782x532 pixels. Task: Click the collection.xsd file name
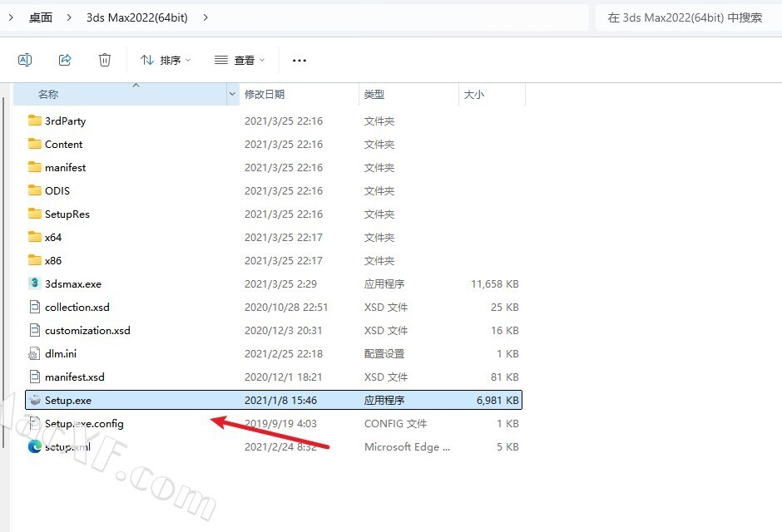77,308
